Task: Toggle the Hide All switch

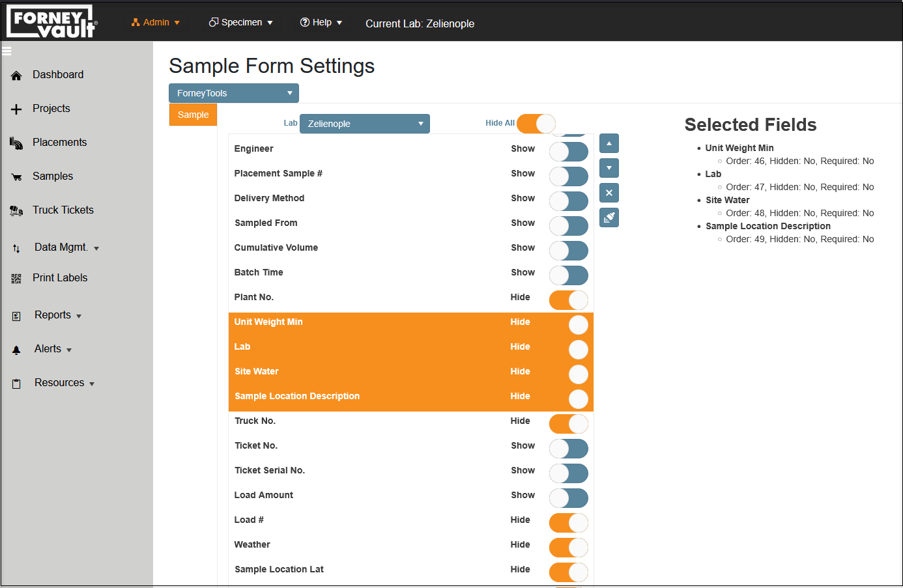Action: (536, 123)
